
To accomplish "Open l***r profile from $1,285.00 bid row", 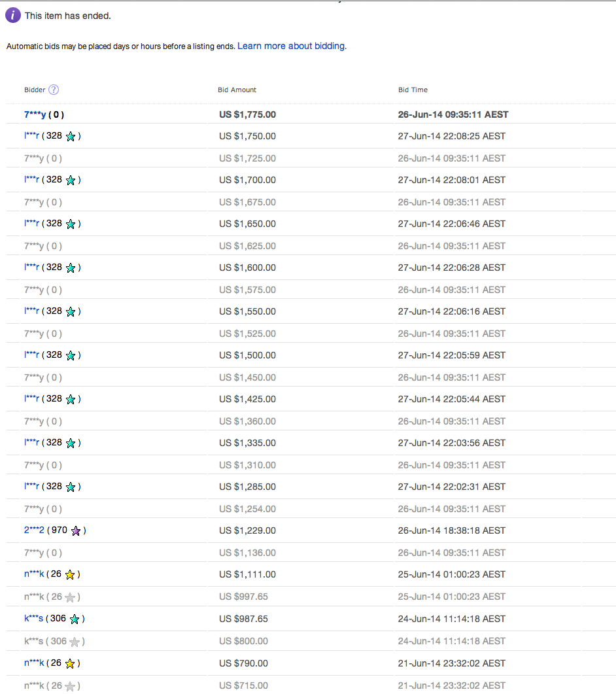I will pyautogui.click(x=31, y=487).
